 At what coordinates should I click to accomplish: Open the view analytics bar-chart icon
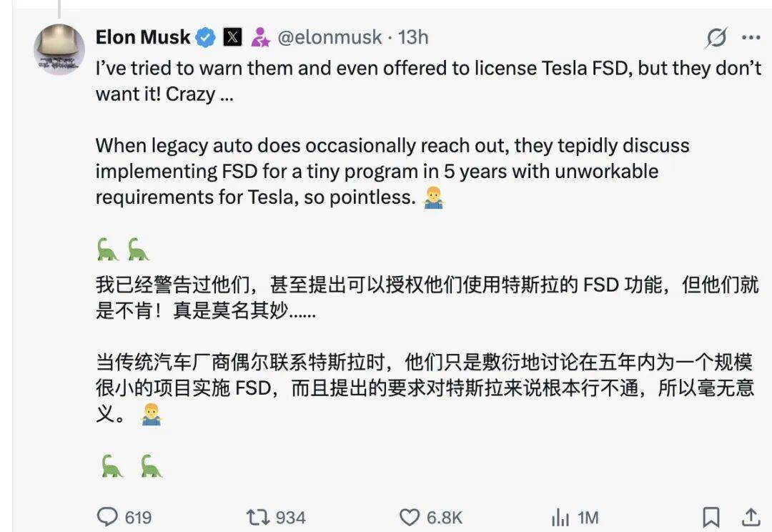pyautogui.click(x=560, y=517)
